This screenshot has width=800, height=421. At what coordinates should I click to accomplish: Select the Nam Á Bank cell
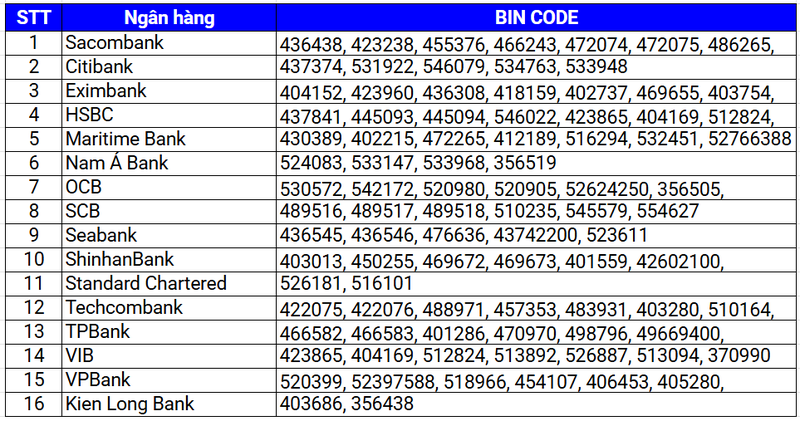(169, 163)
